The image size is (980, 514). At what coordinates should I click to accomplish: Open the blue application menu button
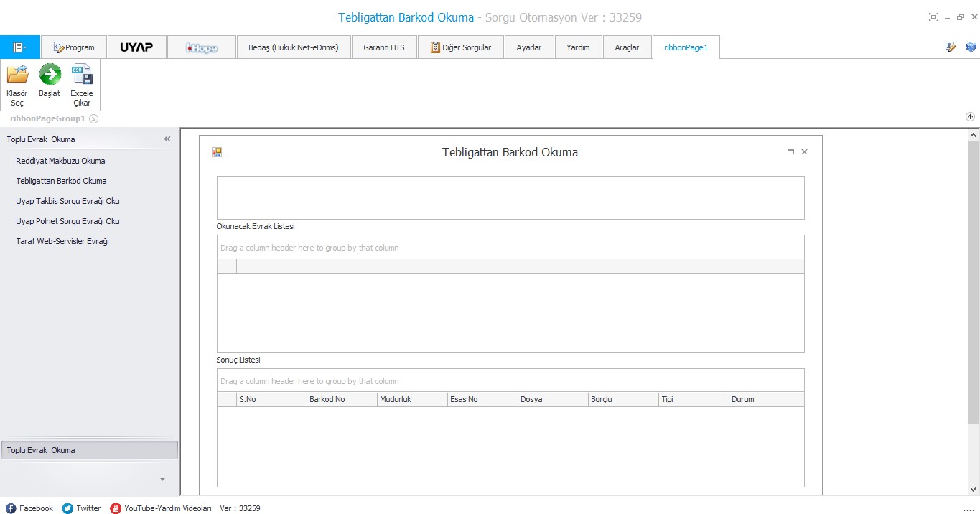click(20, 47)
